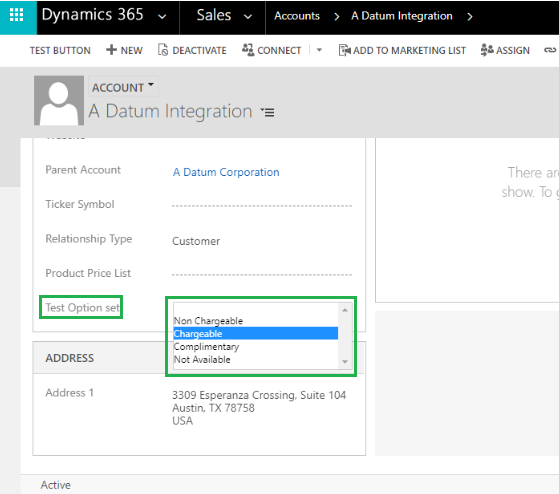Select Not Available option

(x=256, y=359)
